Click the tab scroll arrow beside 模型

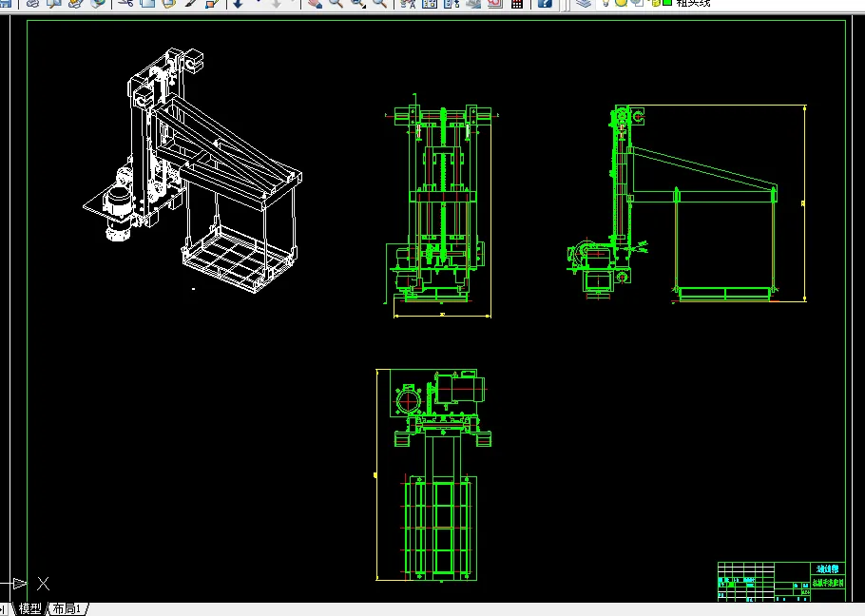tap(3, 609)
